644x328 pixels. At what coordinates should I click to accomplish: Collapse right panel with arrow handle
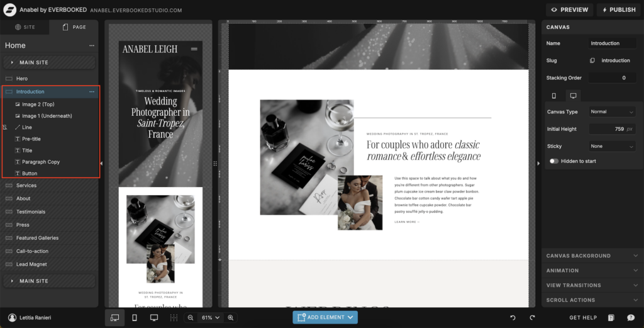coord(538,164)
